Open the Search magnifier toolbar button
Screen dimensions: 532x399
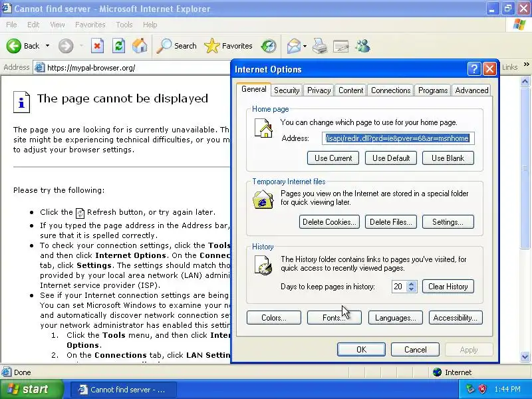176,46
